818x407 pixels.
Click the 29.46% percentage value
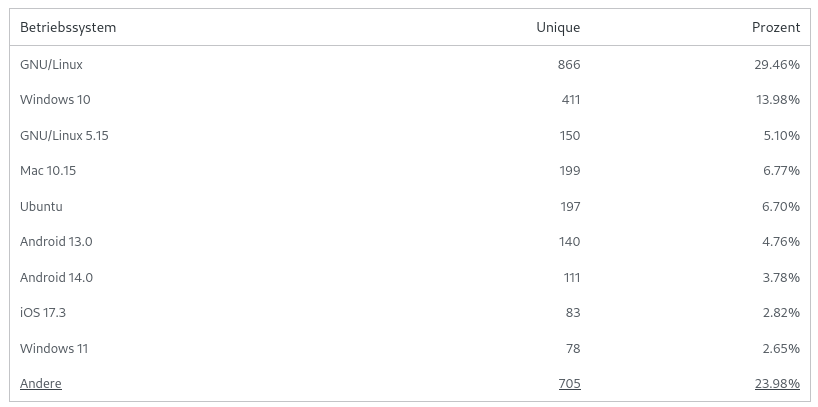coord(777,65)
